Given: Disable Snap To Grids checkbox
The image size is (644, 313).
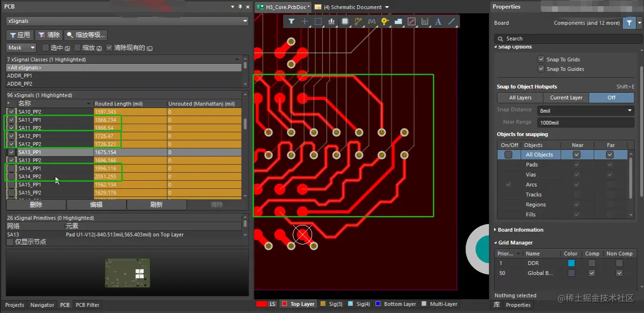Looking at the screenshot, I should coord(541,59).
